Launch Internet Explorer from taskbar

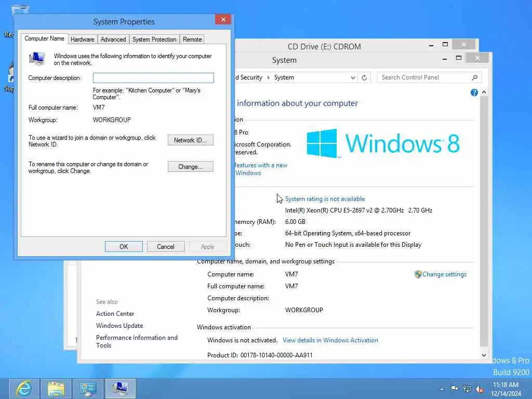pyautogui.click(x=24, y=389)
